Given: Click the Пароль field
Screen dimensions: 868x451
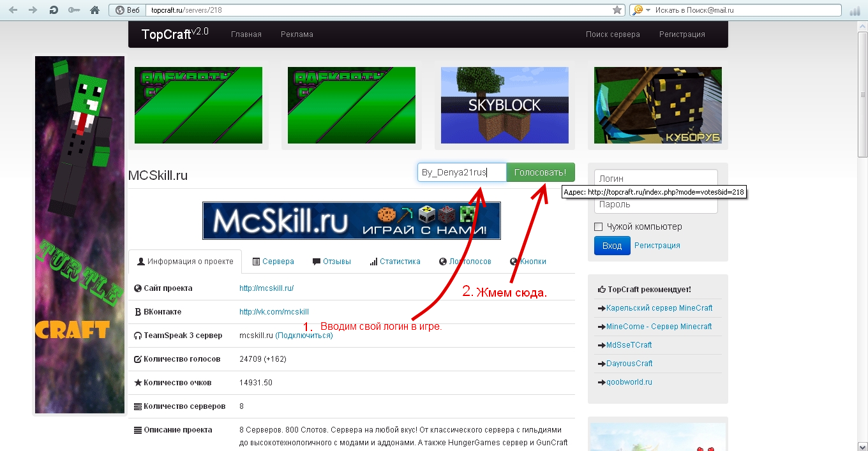Looking at the screenshot, I should tap(656, 204).
